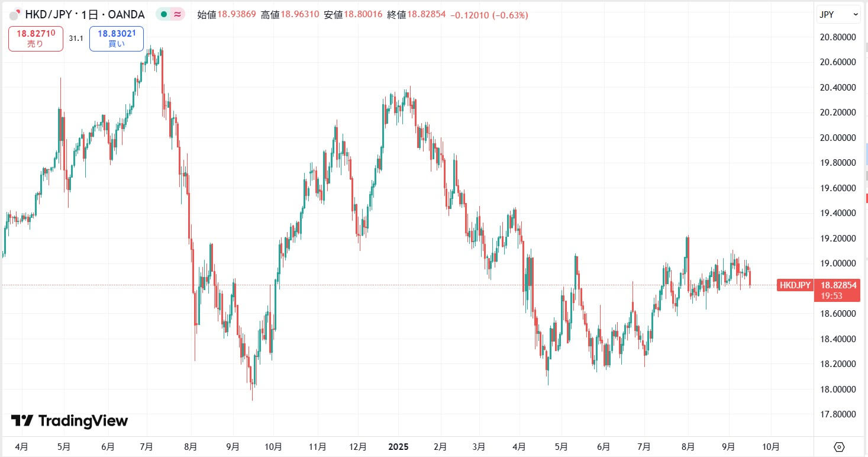Click the 18.00000 price scale label
The height and width of the screenshot is (457, 868).
[x=837, y=390]
